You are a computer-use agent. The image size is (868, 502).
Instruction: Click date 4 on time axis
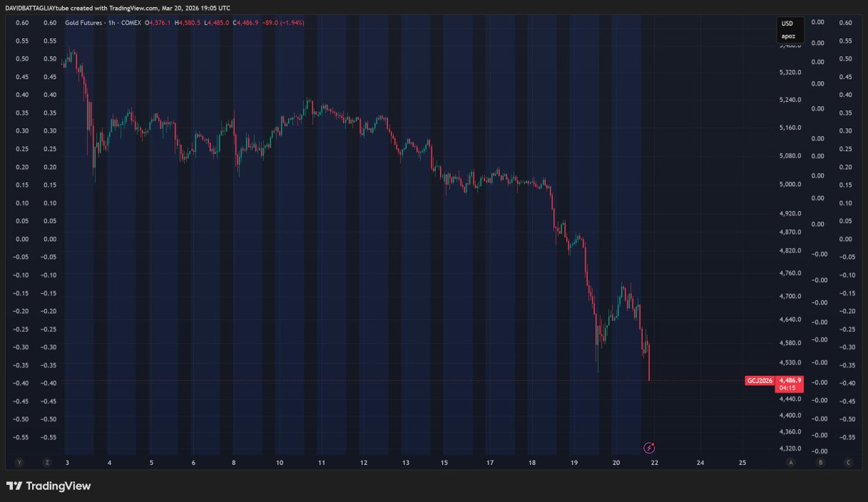click(109, 463)
